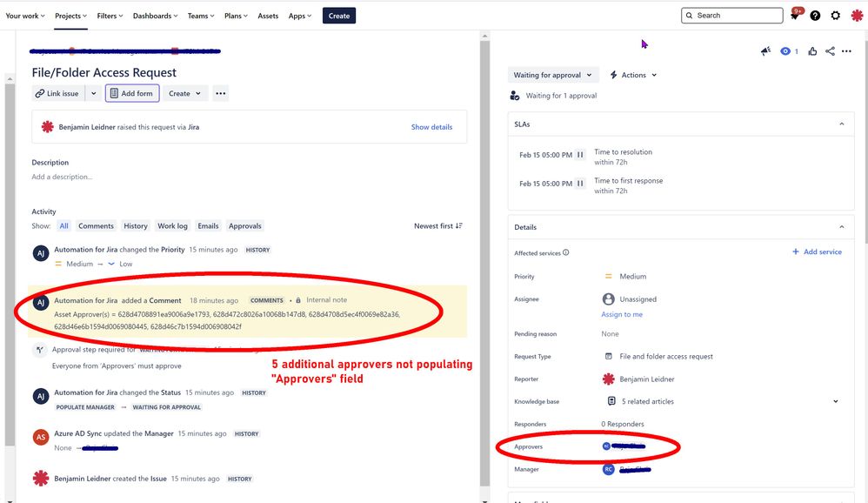
Task: Open the Assets menu item
Action: click(268, 16)
